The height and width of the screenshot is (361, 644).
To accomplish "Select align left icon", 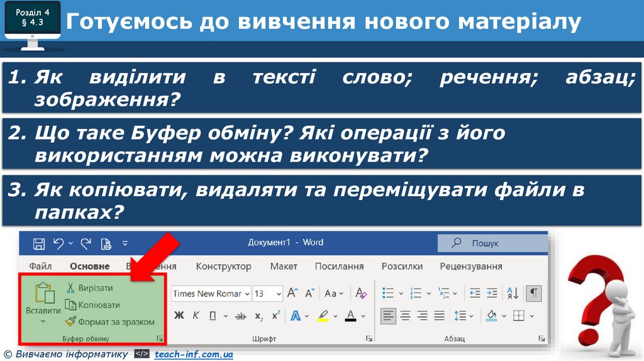I will 388,316.
